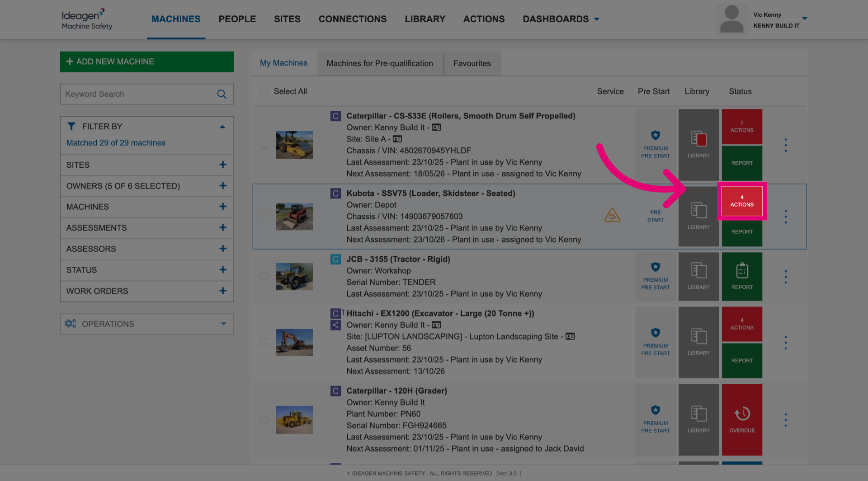Screen dimensions: 868x481
Task: Go to the People menu
Action: click(x=237, y=19)
